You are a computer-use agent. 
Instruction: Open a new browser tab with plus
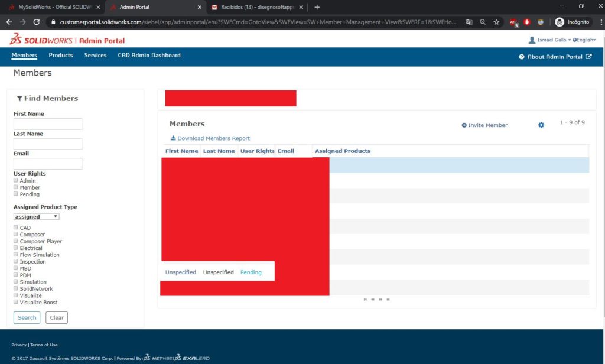(317, 7)
